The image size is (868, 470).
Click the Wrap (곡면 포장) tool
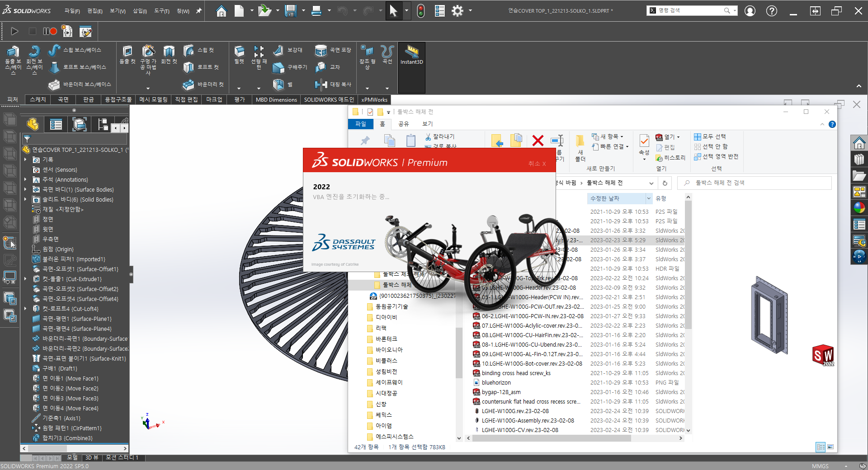(x=333, y=50)
